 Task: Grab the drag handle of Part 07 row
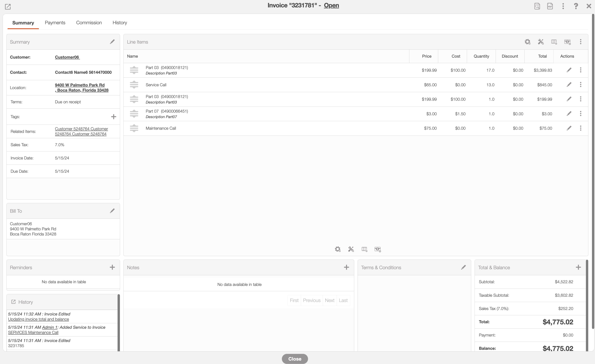[134, 114]
